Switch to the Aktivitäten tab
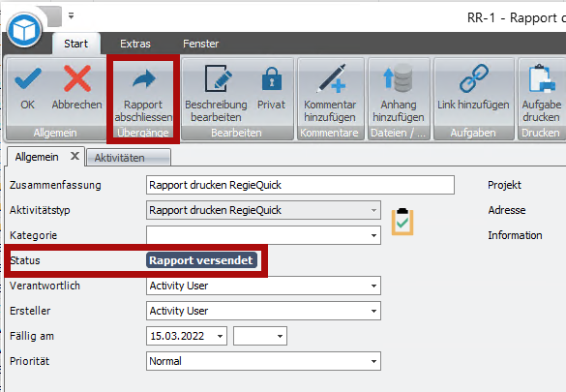This screenshot has width=566, height=392. pyautogui.click(x=129, y=158)
